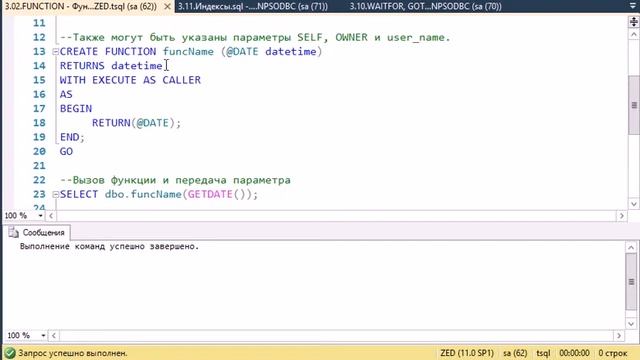This screenshot has height=360, width=640.
Task: Click editor vertical scrollbar down arrow
Action: click(633, 204)
